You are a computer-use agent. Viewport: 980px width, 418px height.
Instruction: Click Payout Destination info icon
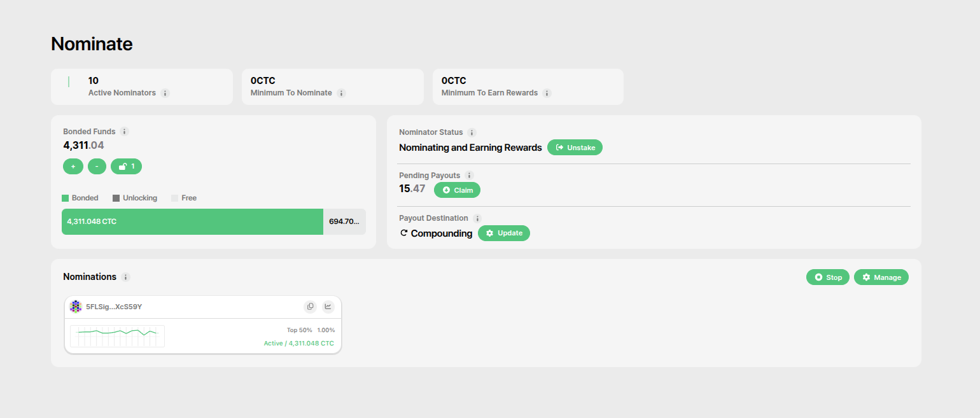coord(477,218)
